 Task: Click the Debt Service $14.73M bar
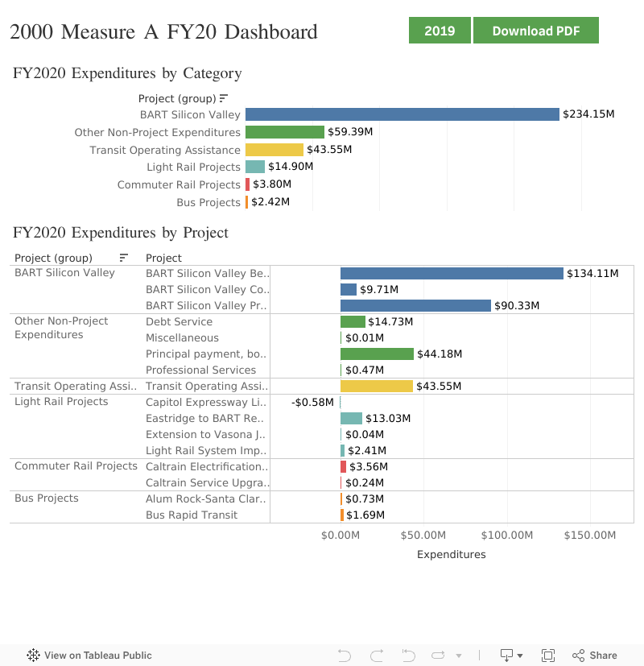(353, 321)
